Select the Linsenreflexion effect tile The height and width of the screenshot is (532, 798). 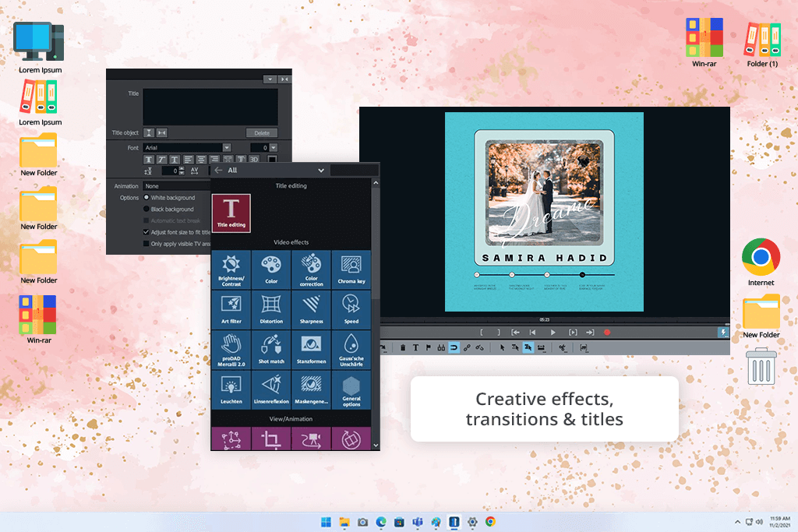pyautogui.click(x=271, y=390)
